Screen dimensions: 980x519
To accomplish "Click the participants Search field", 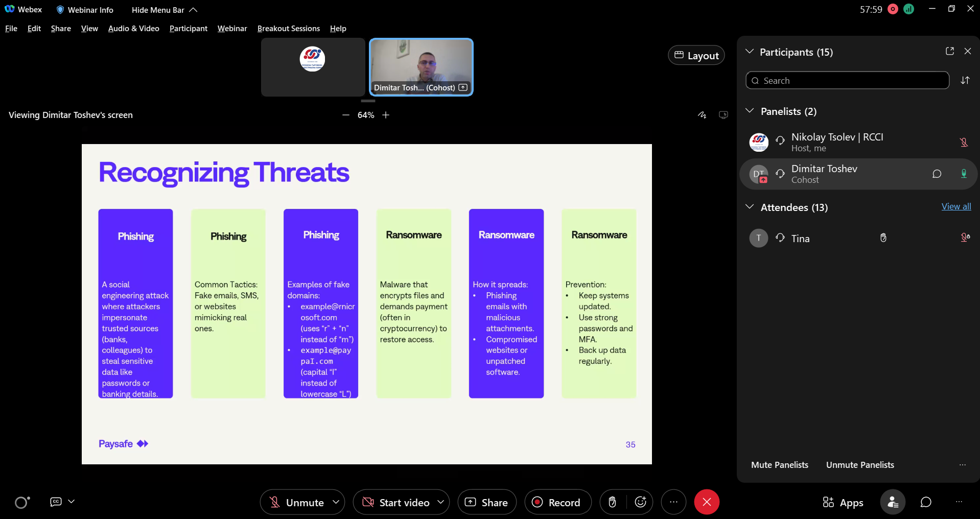I will tap(848, 81).
